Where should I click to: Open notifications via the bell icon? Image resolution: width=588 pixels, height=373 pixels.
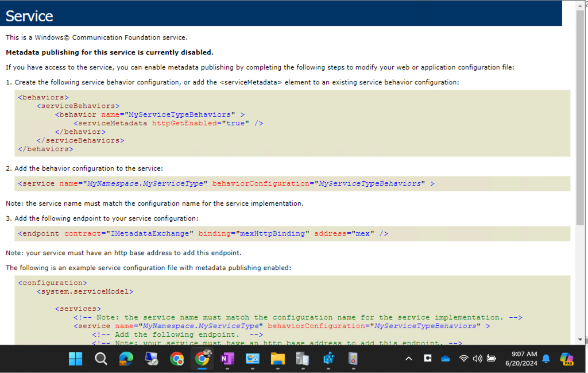click(x=546, y=359)
